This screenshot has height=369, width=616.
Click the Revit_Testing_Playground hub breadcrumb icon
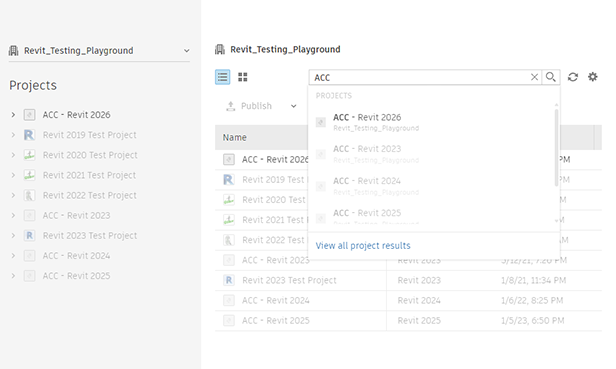tap(220, 50)
